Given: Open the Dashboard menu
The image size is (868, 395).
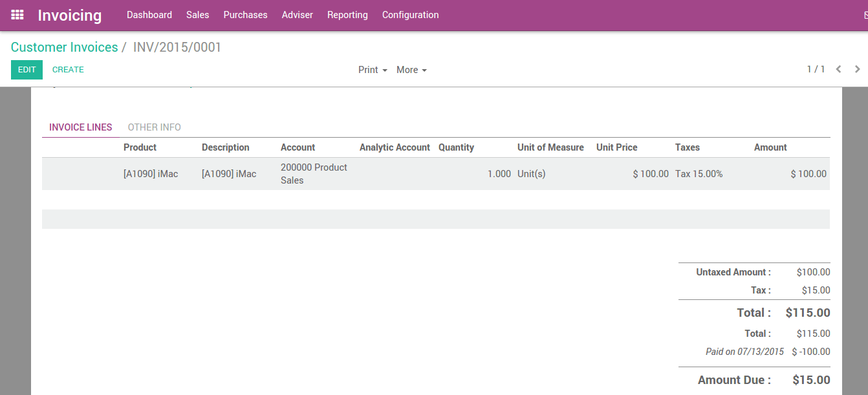Looking at the screenshot, I should click(x=149, y=14).
